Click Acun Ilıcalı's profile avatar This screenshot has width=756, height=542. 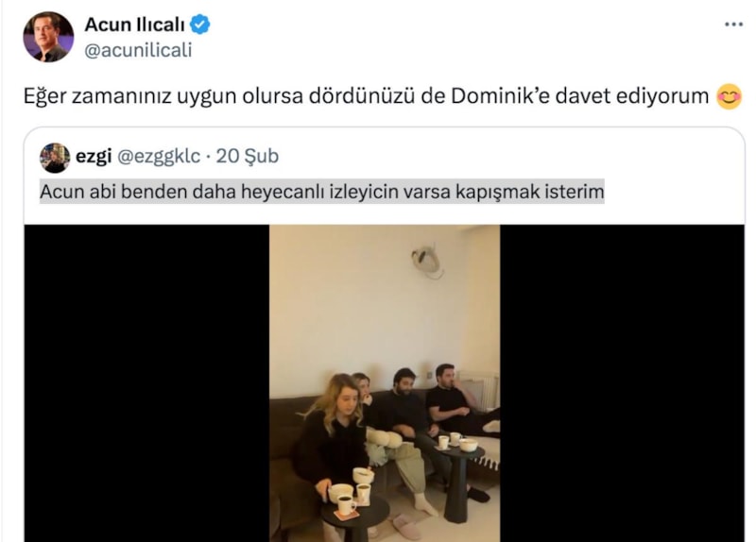(x=48, y=37)
